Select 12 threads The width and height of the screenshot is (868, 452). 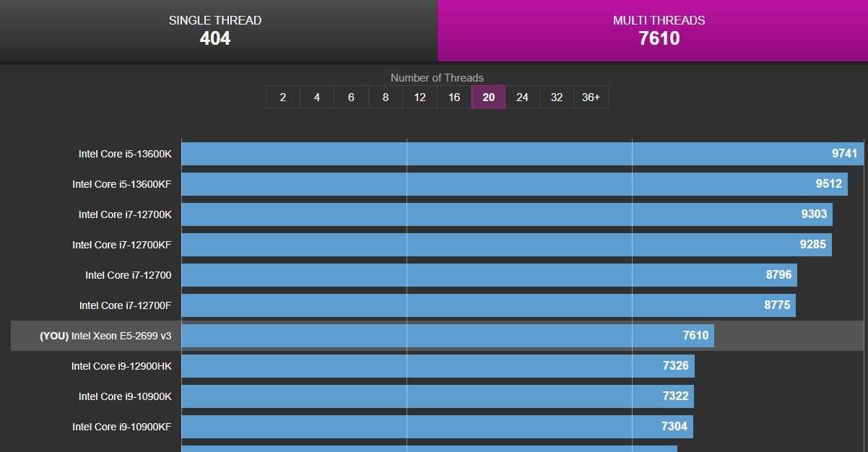coord(420,97)
